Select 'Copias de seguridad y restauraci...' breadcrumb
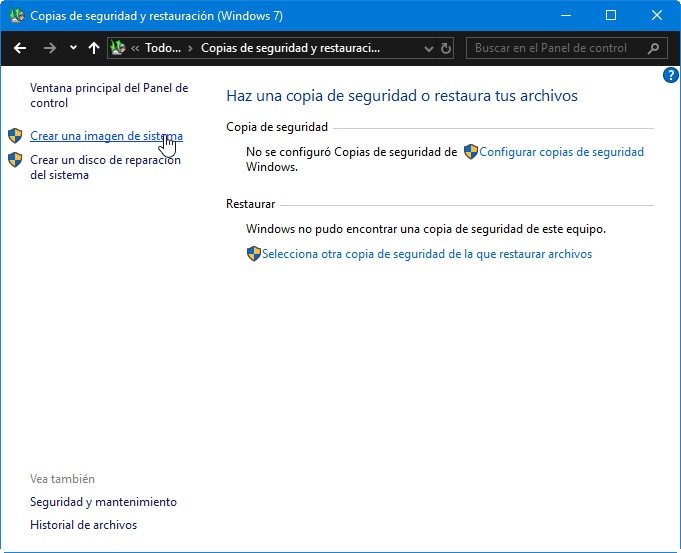681x553 pixels. point(290,48)
